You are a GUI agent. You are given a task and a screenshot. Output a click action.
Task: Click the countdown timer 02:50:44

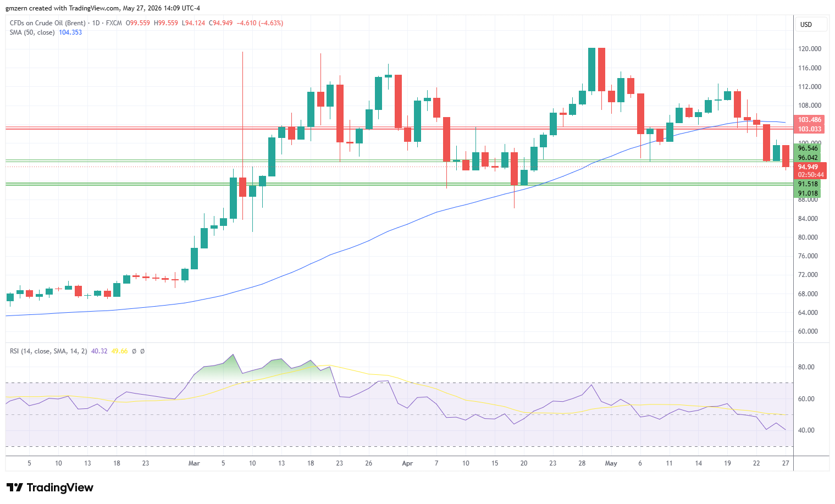[810, 175]
